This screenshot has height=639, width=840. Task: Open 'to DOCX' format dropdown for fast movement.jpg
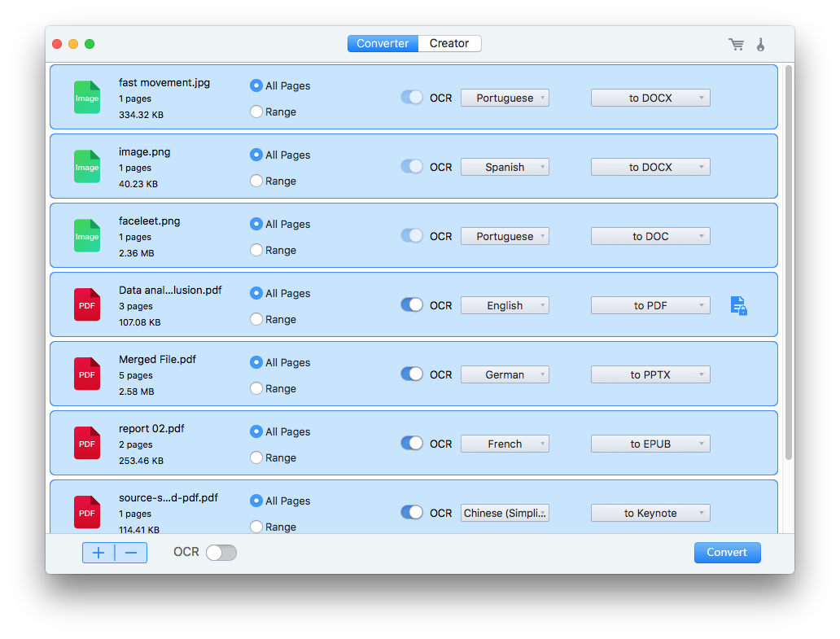[x=650, y=98]
